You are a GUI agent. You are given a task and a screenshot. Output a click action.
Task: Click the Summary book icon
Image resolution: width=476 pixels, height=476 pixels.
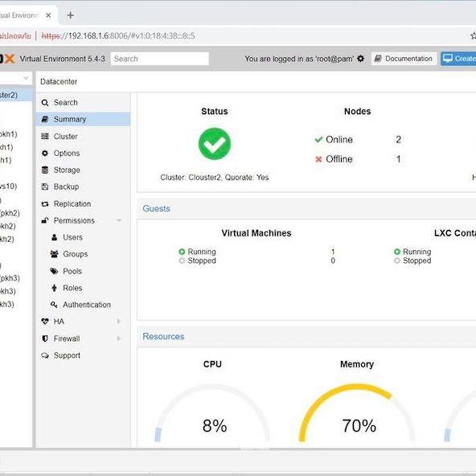tap(45, 119)
